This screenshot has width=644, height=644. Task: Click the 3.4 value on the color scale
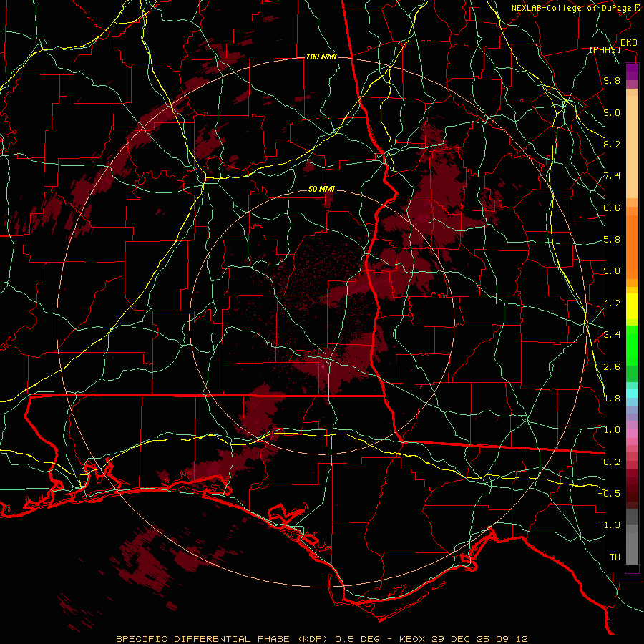pyautogui.click(x=612, y=335)
